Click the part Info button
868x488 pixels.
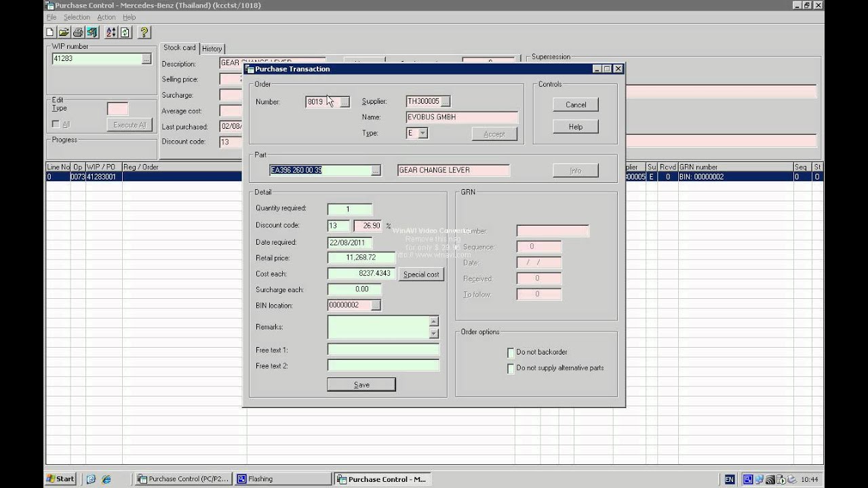[x=576, y=171]
